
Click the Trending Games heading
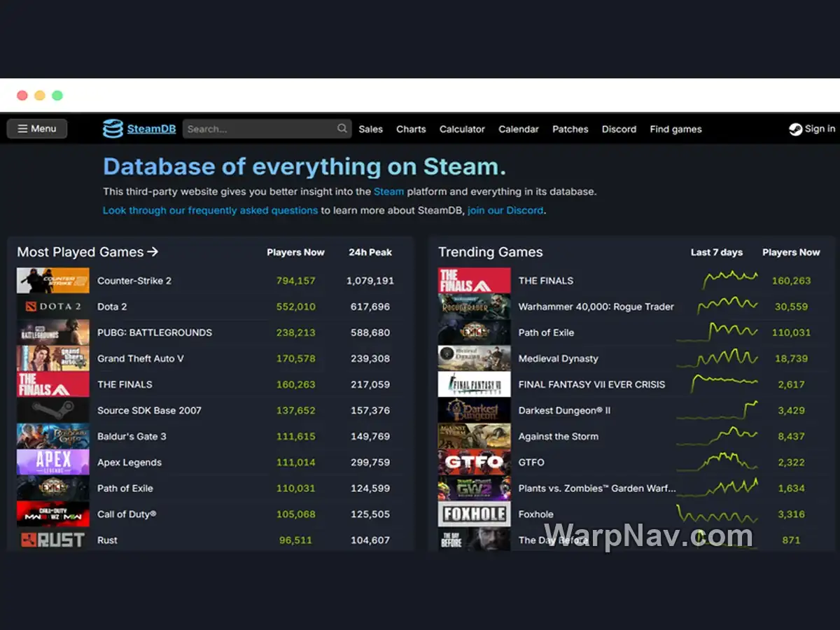[x=491, y=252]
